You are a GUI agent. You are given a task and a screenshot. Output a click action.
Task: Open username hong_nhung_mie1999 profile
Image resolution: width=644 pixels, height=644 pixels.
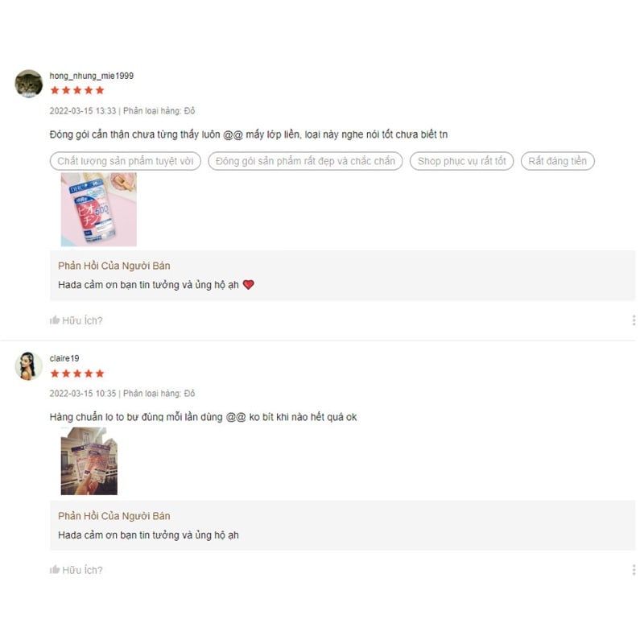pyautogui.click(x=92, y=76)
